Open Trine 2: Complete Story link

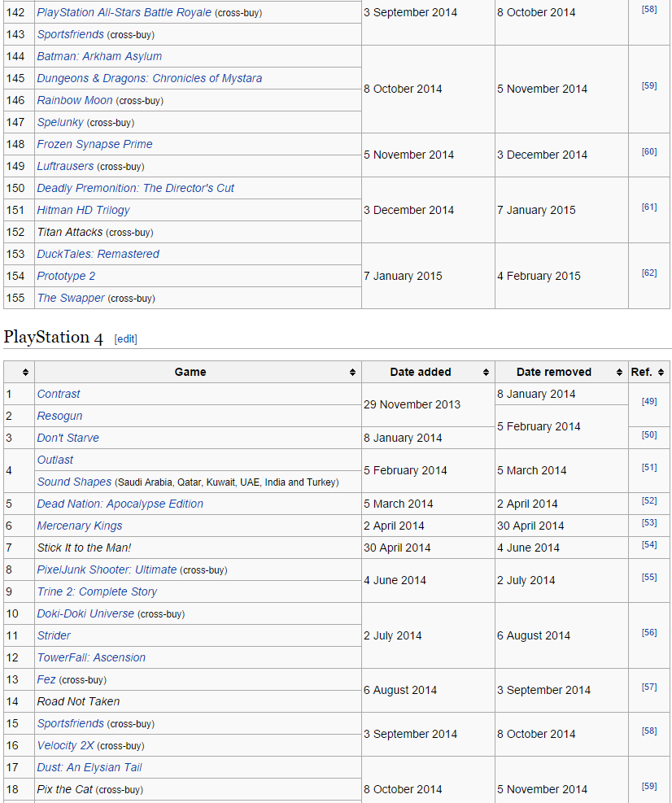(97, 592)
